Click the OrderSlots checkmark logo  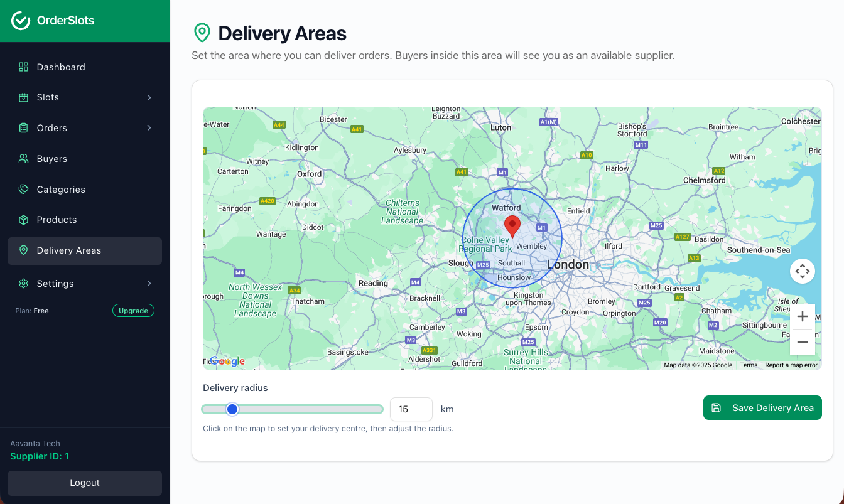pyautogui.click(x=21, y=20)
